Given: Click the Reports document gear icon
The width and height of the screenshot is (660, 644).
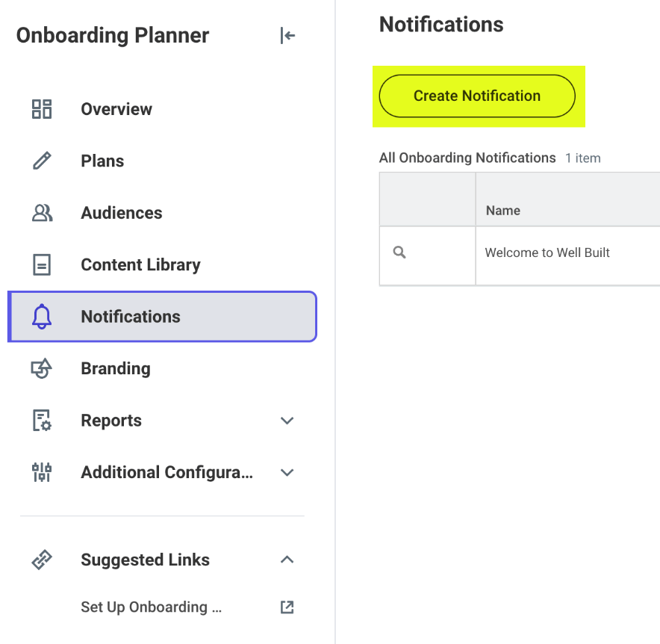Looking at the screenshot, I should [42, 421].
